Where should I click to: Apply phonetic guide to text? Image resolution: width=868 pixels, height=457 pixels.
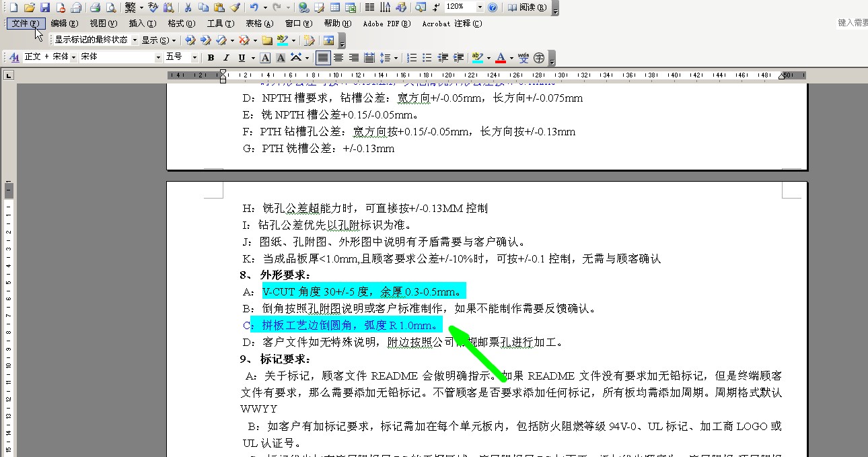[x=523, y=58]
